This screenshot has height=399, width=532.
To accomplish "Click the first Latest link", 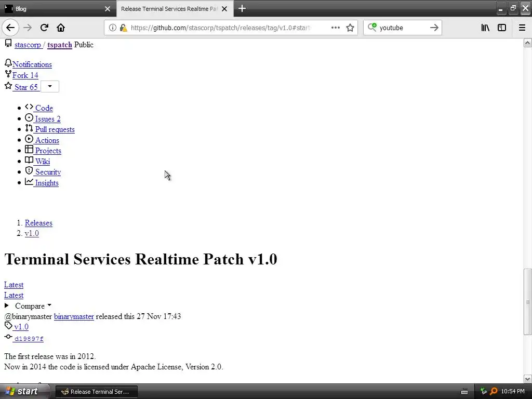I will (x=14, y=285).
